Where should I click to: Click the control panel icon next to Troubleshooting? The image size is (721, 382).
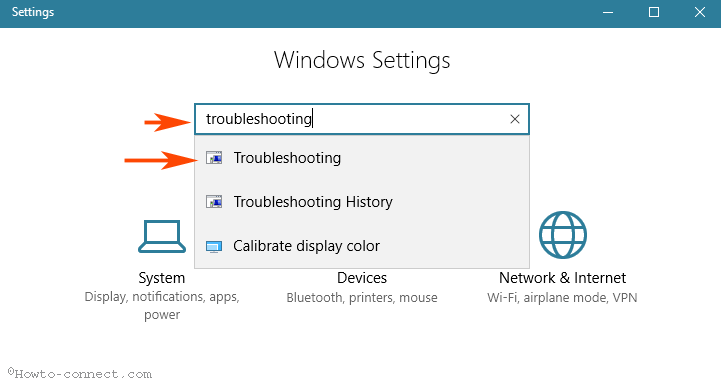pyautogui.click(x=214, y=158)
